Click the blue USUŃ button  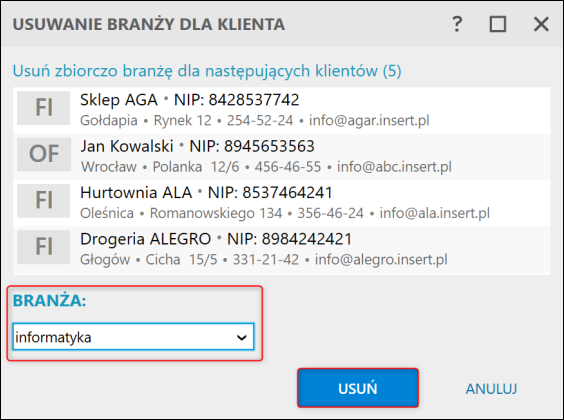358,388
